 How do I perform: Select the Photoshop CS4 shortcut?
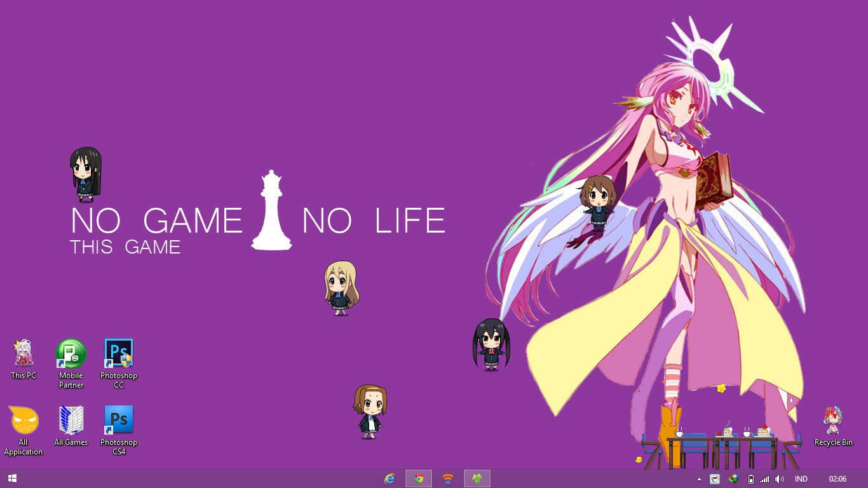pos(119,430)
